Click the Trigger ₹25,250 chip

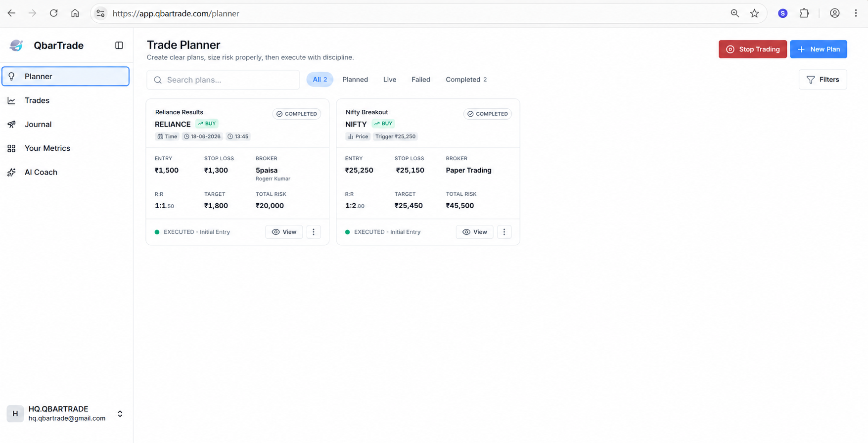click(x=395, y=136)
